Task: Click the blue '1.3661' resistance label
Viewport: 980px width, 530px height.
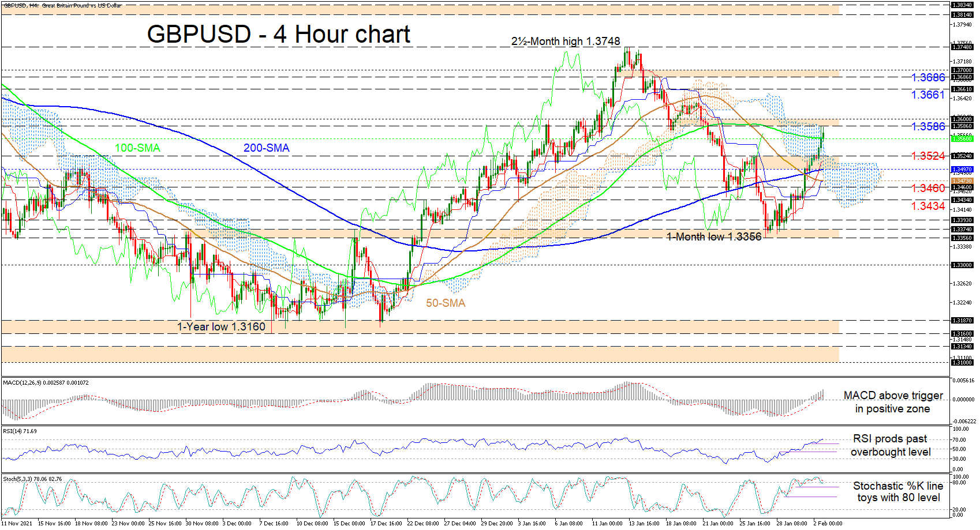Action: pyautogui.click(x=928, y=95)
